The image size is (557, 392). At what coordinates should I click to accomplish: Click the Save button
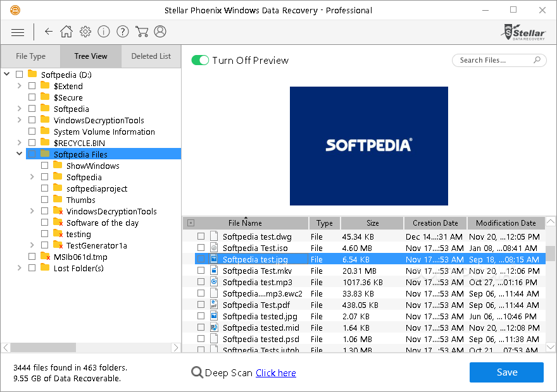[x=506, y=372]
